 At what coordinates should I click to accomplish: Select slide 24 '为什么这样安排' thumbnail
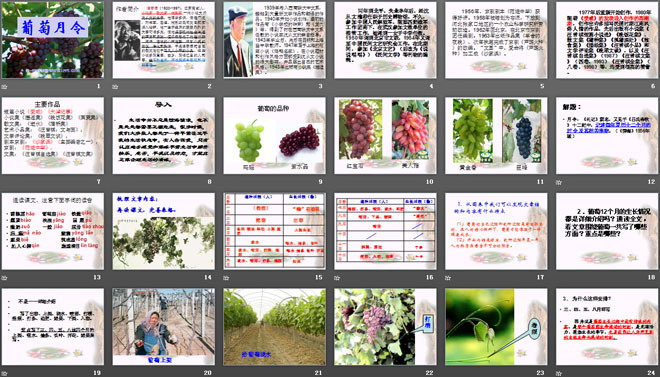coord(607,327)
